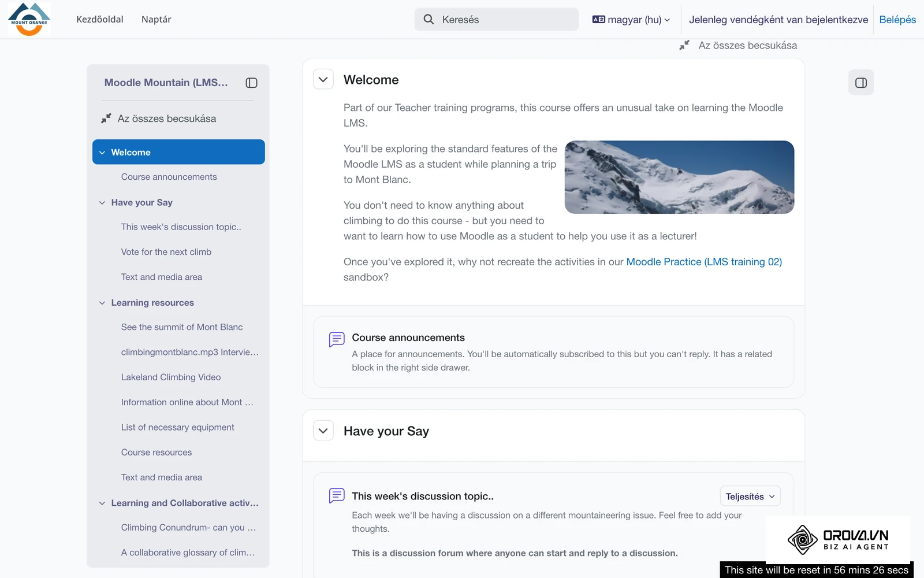Click Moodle Mountain course title in sidebar
The width and height of the screenshot is (924, 578).
166,83
